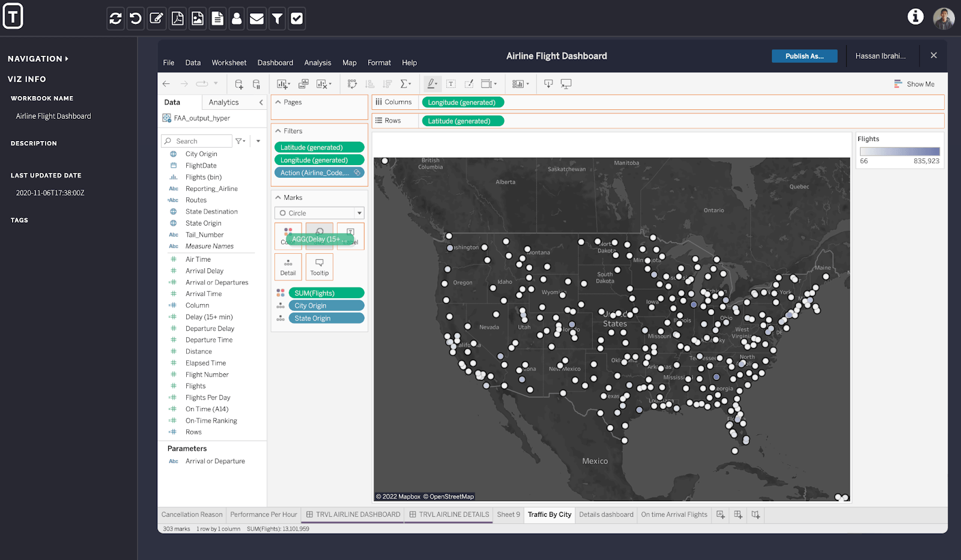Viewport: 961px width, 560px height.
Task: Enable presentation mode from the toolbar
Action: click(565, 83)
